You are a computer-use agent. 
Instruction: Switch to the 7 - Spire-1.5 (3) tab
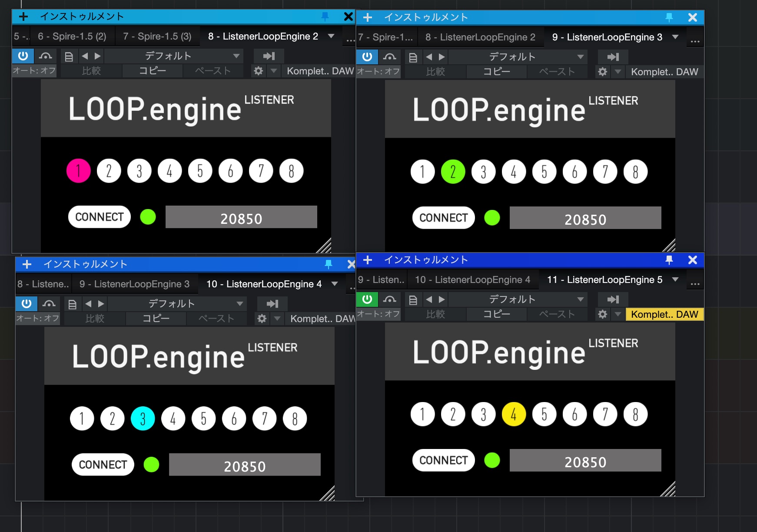pyautogui.click(x=157, y=37)
